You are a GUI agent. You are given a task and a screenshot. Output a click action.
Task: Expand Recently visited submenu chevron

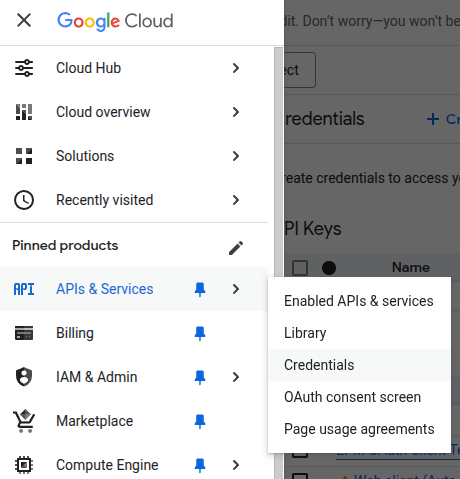pos(236,200)
